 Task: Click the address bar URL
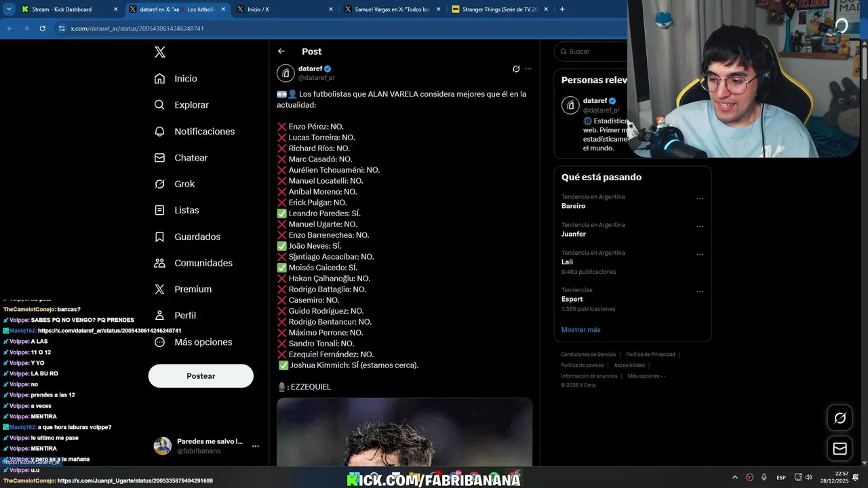138,28
